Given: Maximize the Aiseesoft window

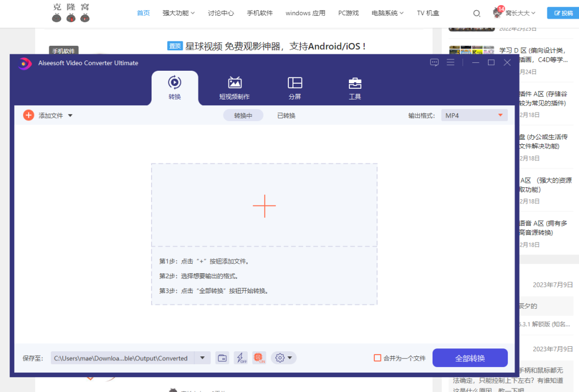Looking at the screenshot, I should [x=491, y=62].
